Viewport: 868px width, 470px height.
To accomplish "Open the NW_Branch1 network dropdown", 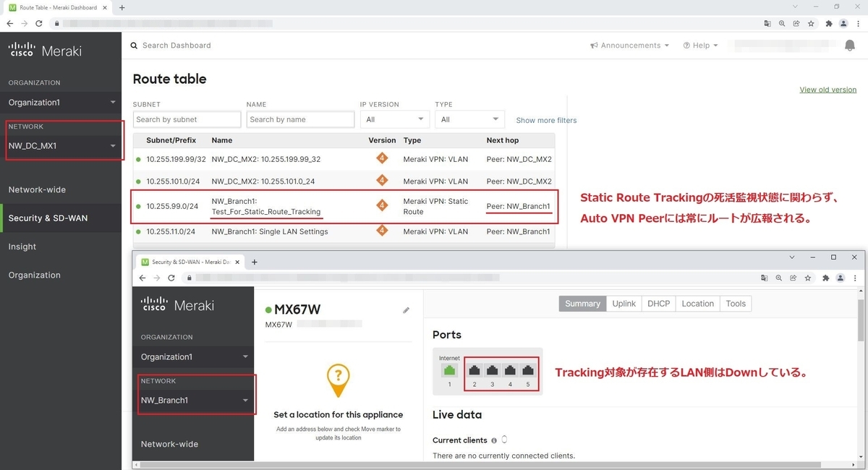I will pos(194,401).
